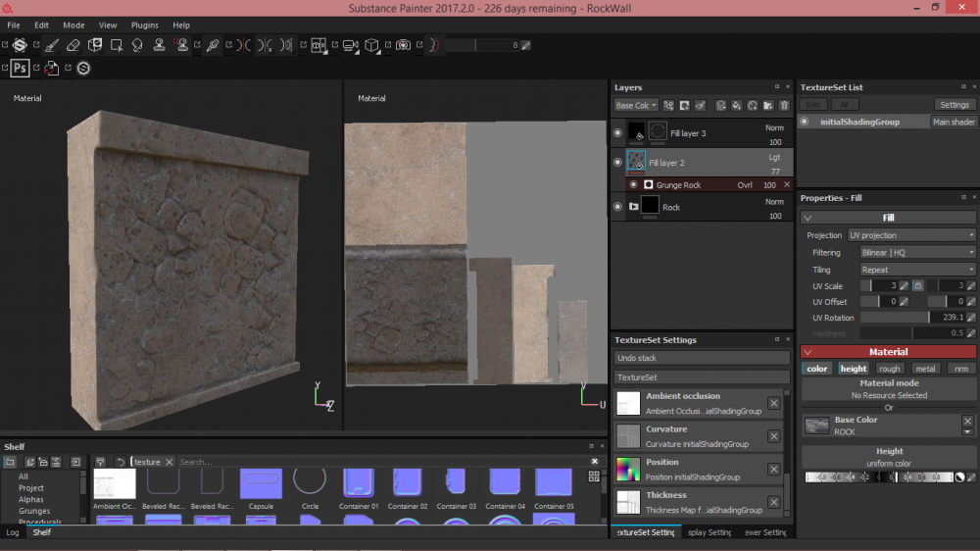Screen dimensions: 980x551
Task: Select the Eraser tool
Action: point(73,45)
